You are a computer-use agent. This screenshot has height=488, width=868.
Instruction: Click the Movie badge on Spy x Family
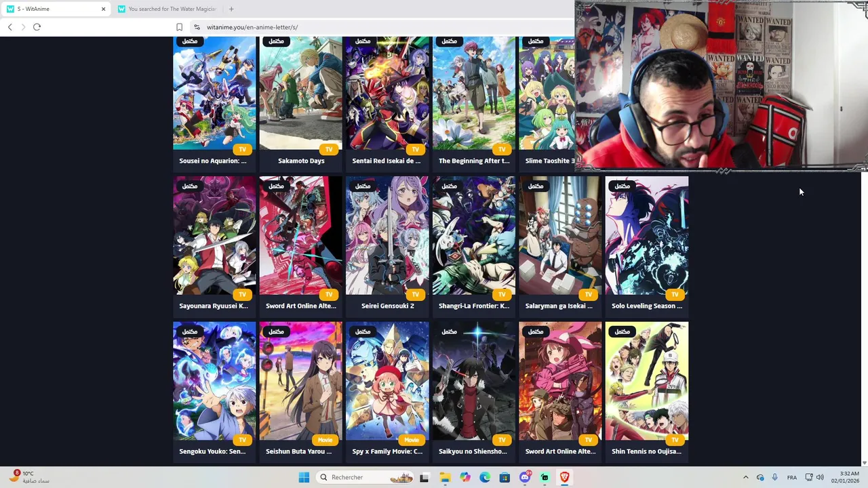tap(412, 440)
